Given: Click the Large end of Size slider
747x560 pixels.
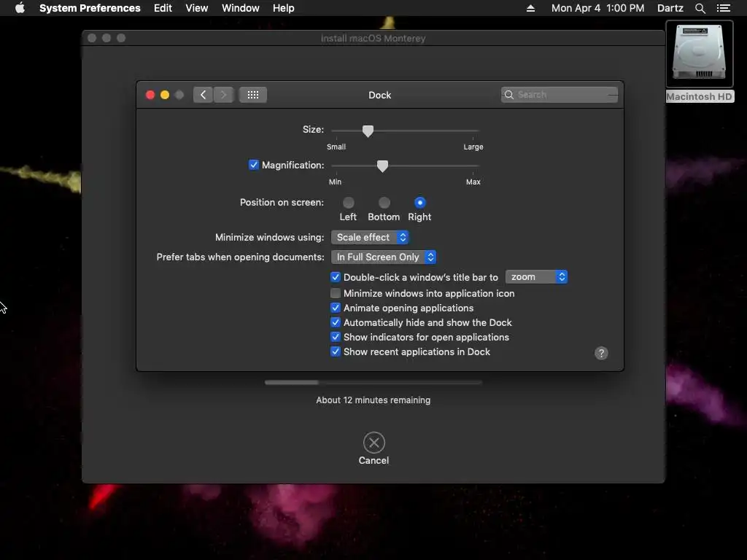Looking at the screenshot, I should (x=473, y=147).
